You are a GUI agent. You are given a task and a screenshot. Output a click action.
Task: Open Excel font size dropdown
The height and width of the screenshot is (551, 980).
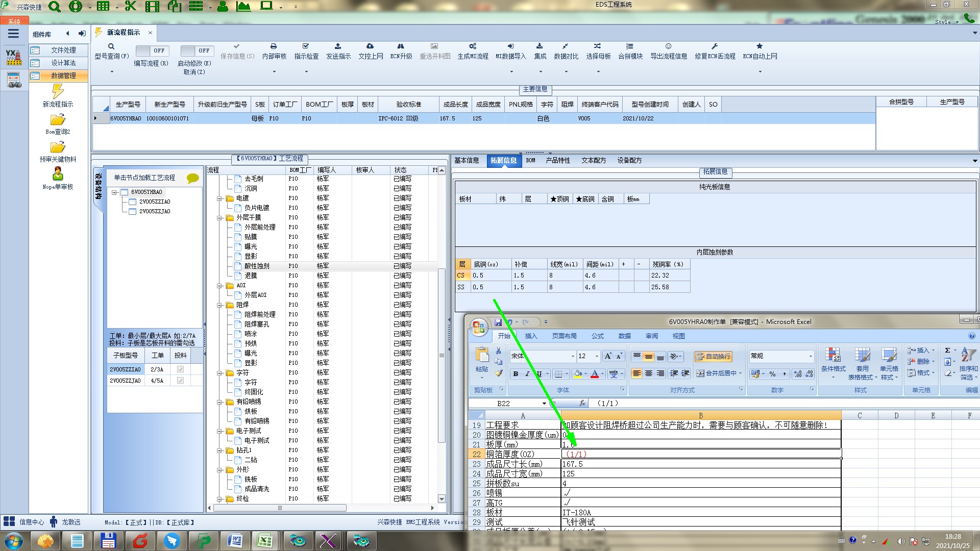pyautogui.click(x=597, y=356)
